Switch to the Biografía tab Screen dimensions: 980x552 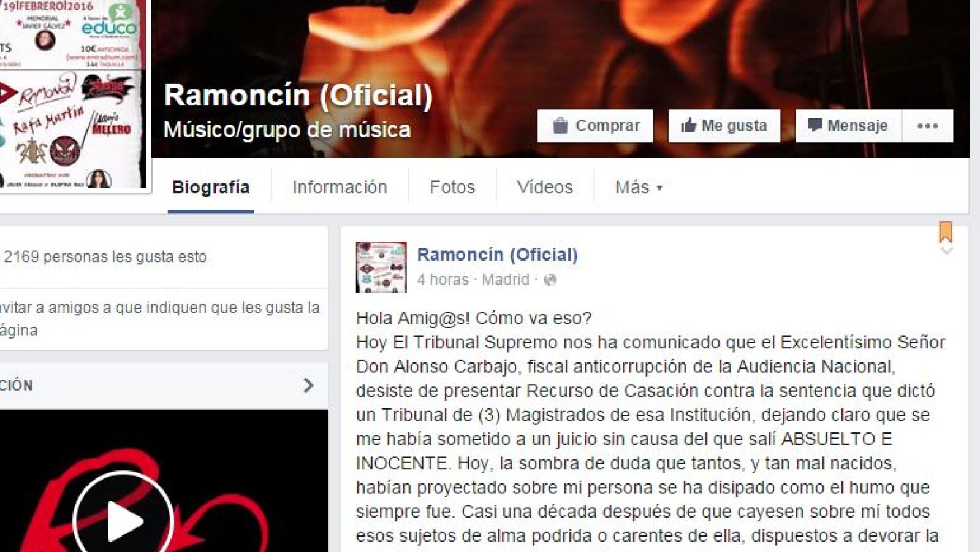(x=211, y=187)
